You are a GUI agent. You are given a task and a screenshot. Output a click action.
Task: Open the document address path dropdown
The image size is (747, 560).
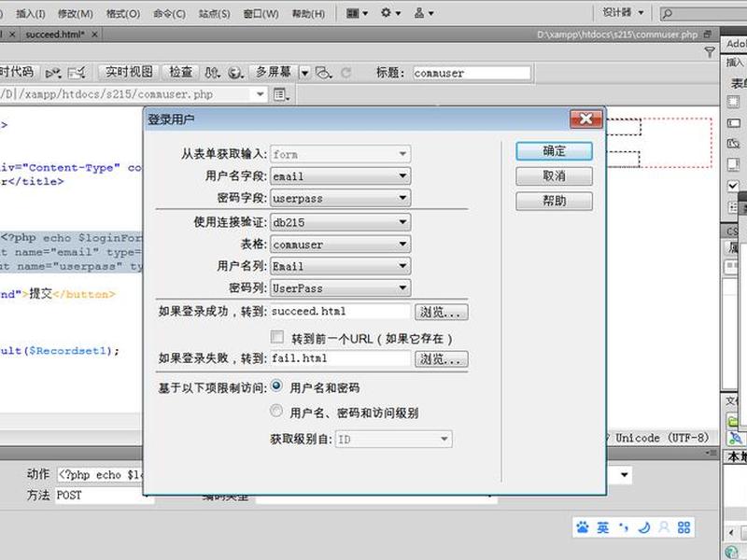pyautogui.click(x=261, y=94)
